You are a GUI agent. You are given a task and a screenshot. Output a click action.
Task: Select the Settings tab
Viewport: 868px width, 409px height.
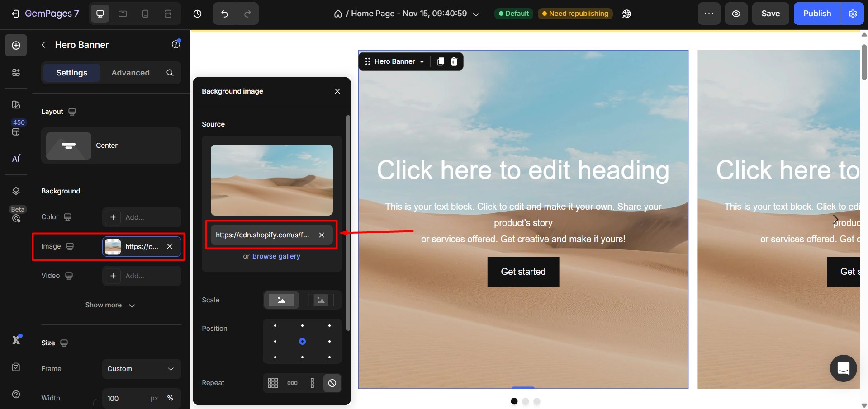(x=71, y=73)
